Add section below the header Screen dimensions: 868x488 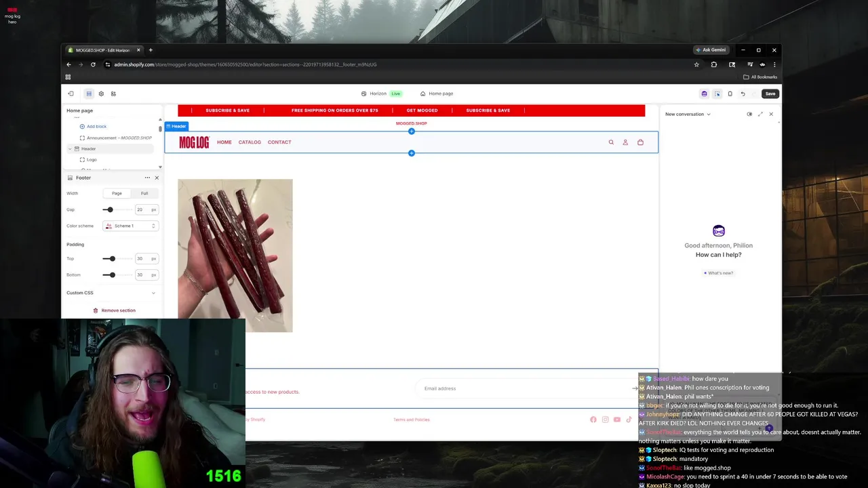(x=411, y=153)
